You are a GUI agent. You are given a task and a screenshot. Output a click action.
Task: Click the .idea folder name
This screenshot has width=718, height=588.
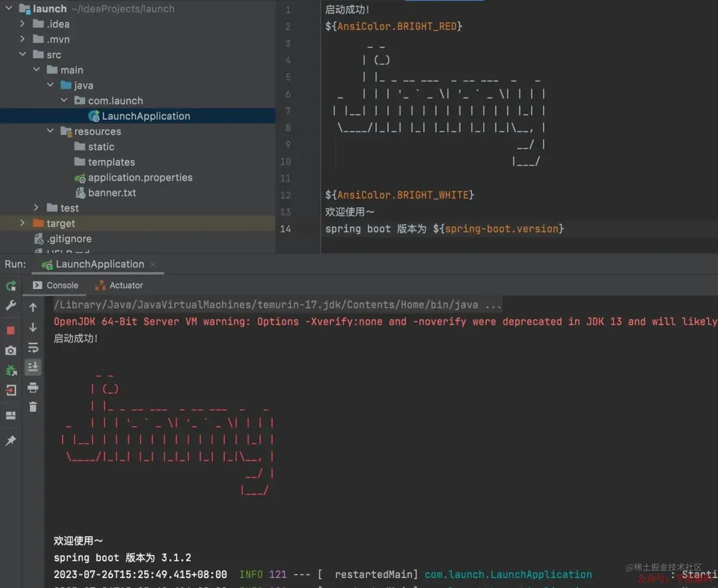(58, 24)
